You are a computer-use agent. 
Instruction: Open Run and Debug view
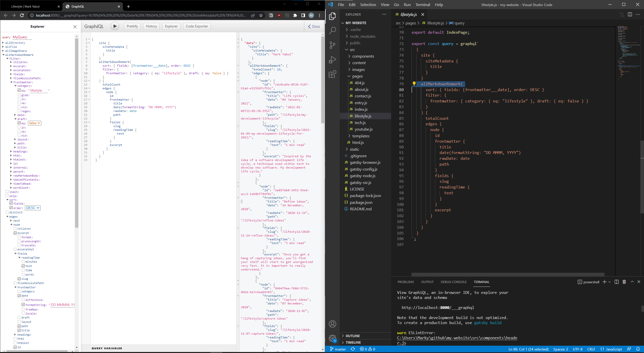pyautogui.click(x=332, y=60)
